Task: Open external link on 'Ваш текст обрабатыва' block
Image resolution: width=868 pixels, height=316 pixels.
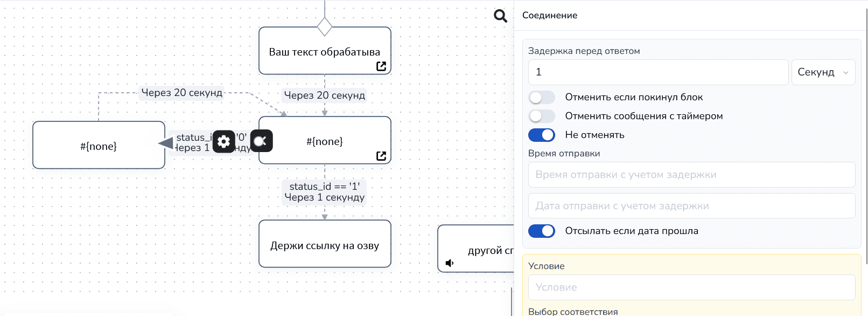Action: (381, 66)
